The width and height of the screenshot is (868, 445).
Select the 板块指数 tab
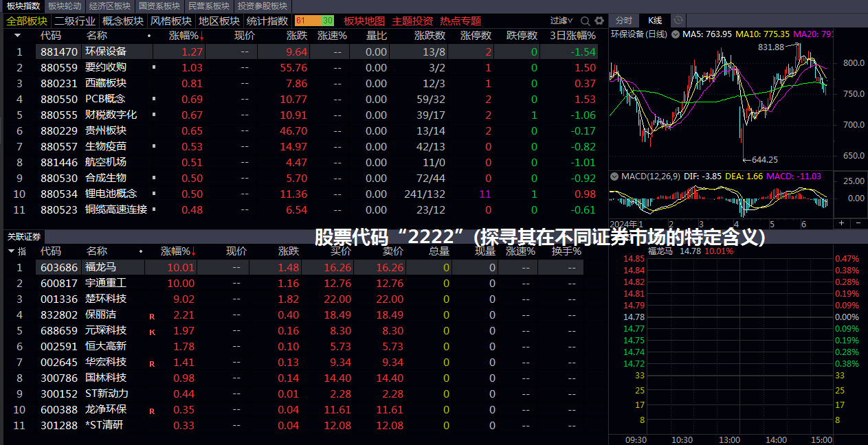tap(23, 5)
